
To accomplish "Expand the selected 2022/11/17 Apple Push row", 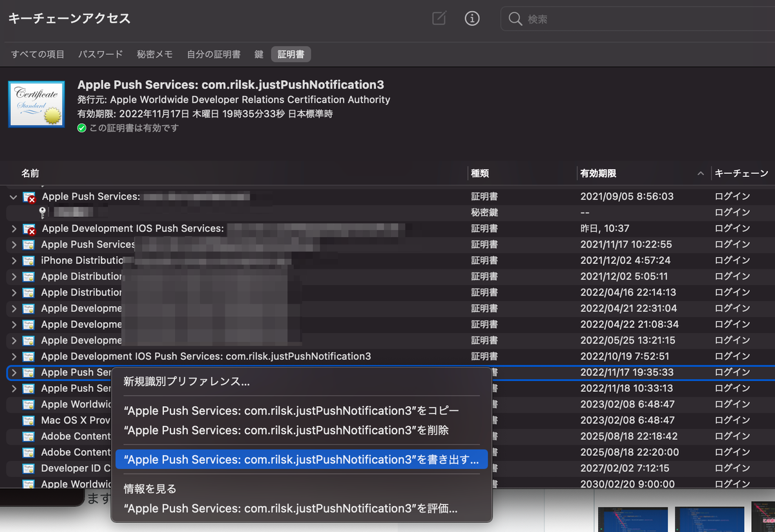I will coord(14,373).
